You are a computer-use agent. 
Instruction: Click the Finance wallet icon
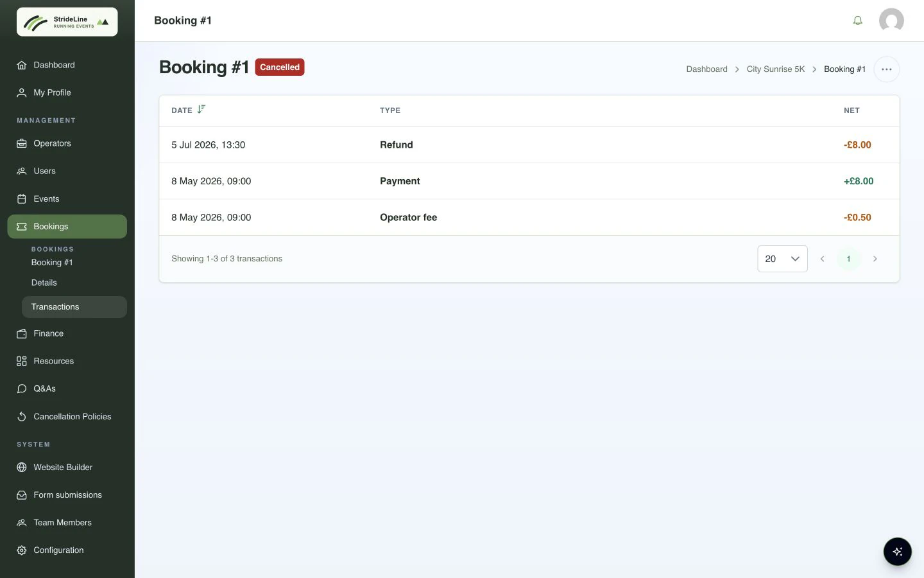22,333
